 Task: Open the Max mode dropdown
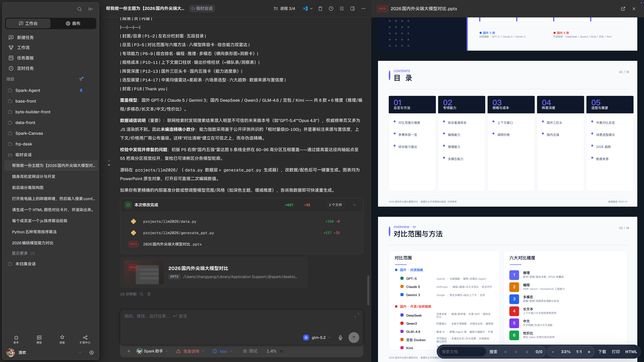click(222, 351)
